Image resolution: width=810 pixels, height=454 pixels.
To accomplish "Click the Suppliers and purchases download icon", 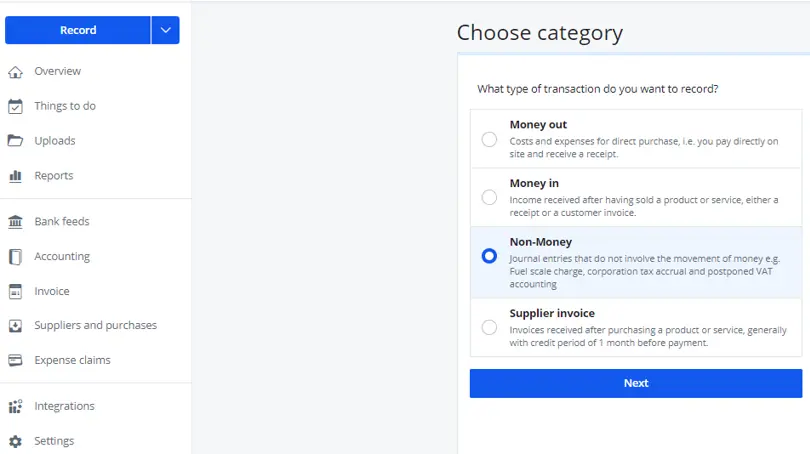I will coord(15,325).
